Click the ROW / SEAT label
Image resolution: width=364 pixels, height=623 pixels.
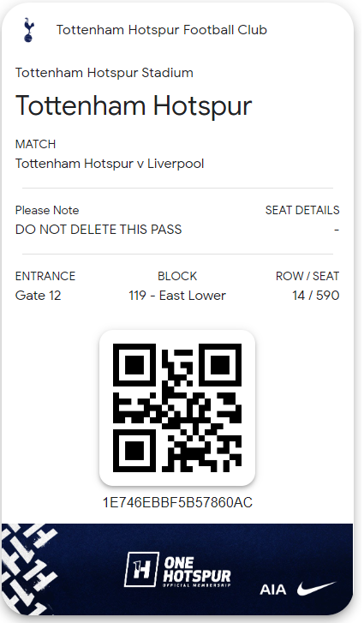309,278
